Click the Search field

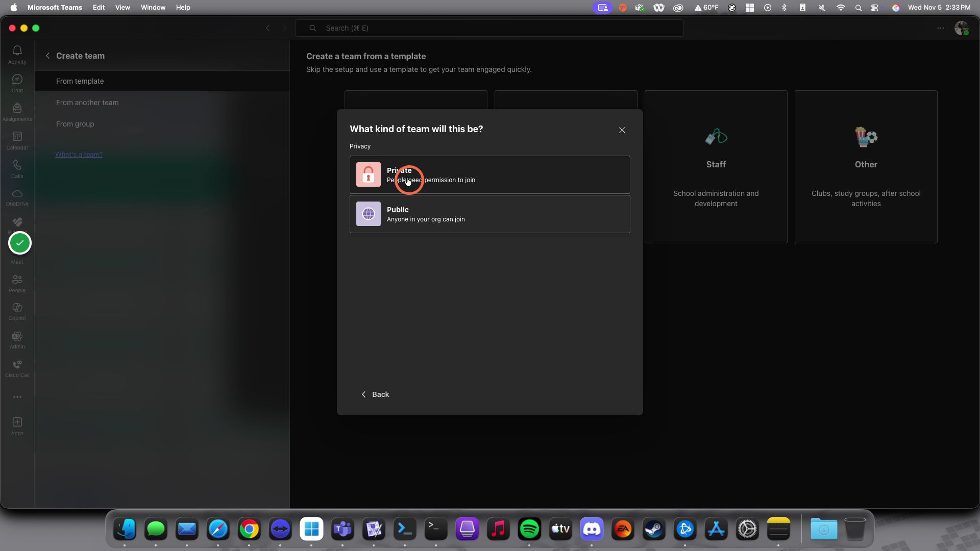point(489,28)
